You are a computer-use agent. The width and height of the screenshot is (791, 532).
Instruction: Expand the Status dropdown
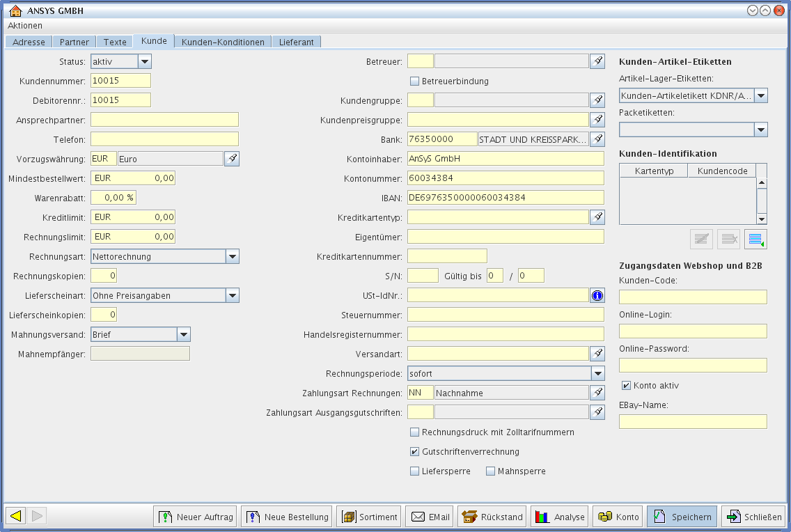click(144, 61)
